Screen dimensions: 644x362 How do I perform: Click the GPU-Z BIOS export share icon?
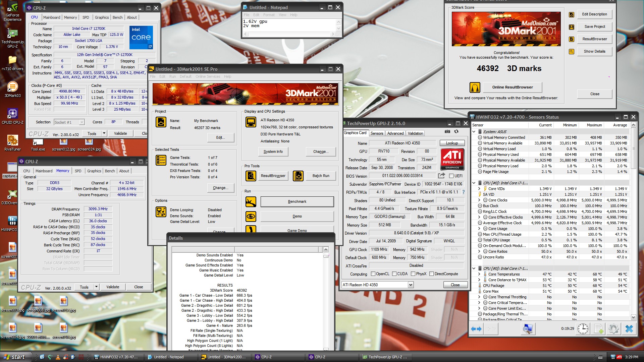[x=441, y=176]
